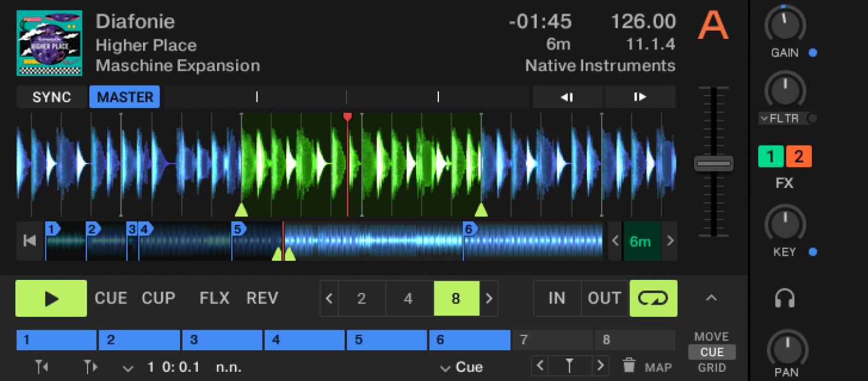Jump to next cue marker icon
The height and width of the screenshot is (381, 868).
(x=91, y=367)
